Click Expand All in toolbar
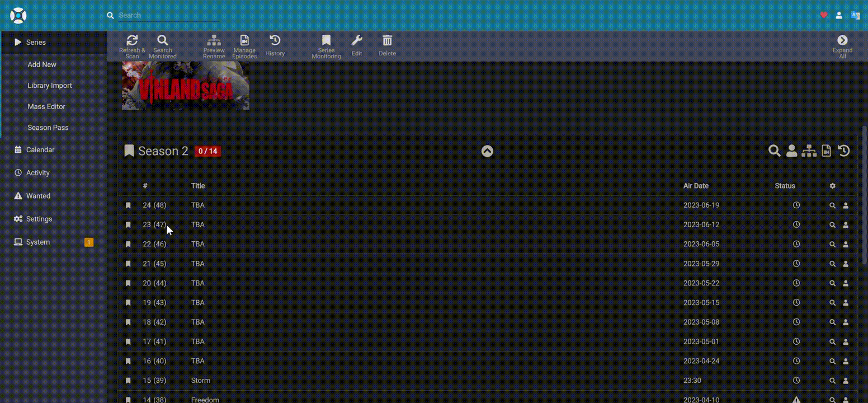 pyautogui.click(x=842, y=46)
